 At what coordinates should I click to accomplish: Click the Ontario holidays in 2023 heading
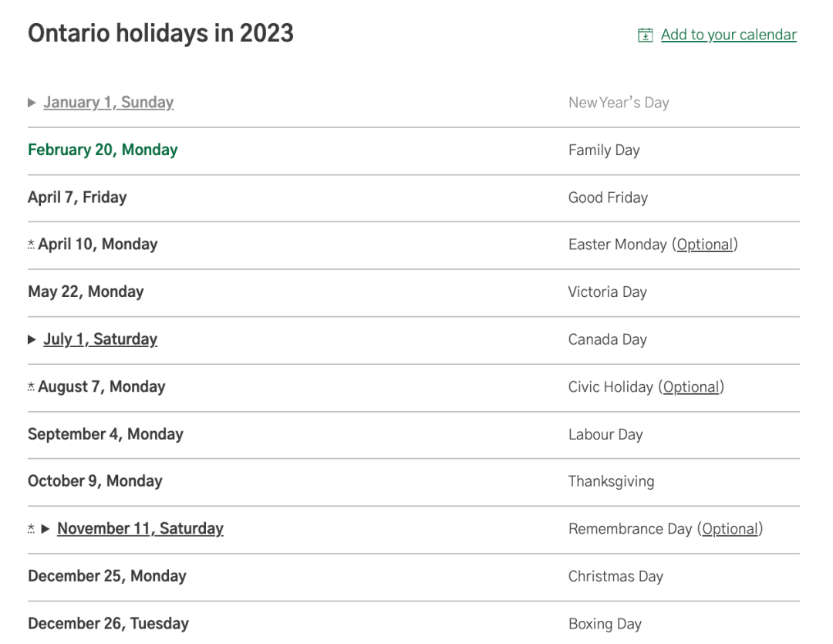pos(160,34)
